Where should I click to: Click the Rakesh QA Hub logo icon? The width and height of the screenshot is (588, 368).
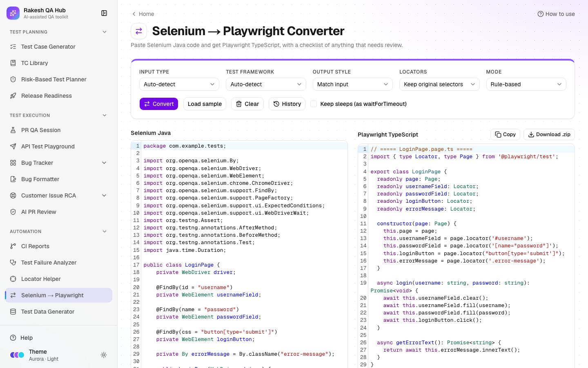13,13
